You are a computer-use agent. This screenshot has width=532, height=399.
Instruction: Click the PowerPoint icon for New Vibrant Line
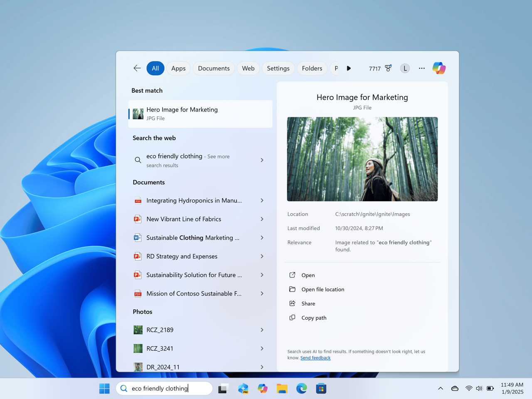coord(138,219)
